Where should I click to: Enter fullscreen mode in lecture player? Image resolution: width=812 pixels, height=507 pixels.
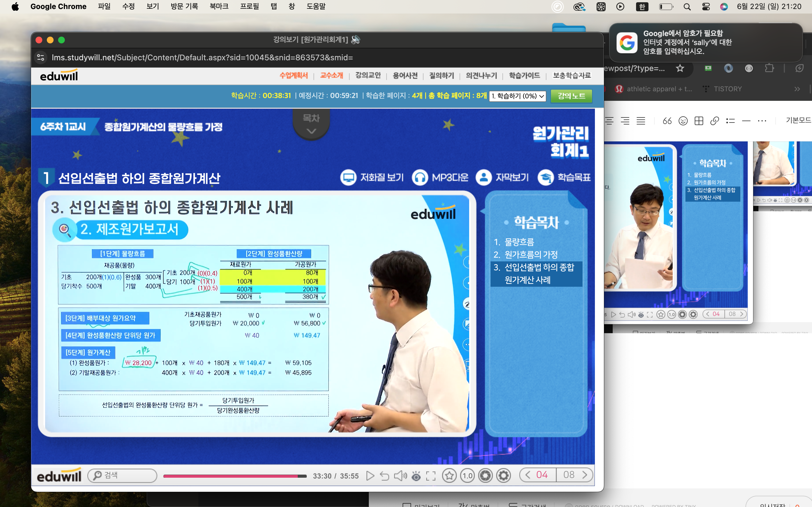(x=431, y=475)
